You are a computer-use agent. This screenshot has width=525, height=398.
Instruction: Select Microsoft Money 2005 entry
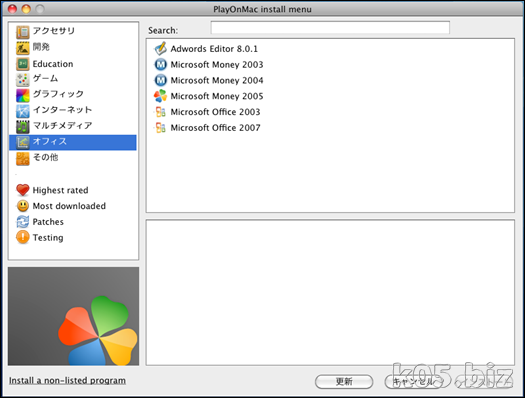(x=217, y=96)
